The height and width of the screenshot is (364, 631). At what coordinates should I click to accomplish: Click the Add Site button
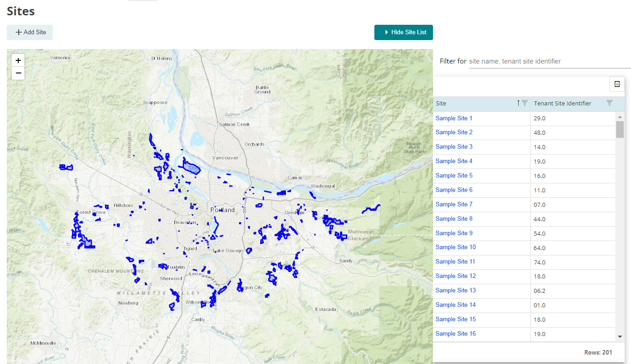(30, 32)
